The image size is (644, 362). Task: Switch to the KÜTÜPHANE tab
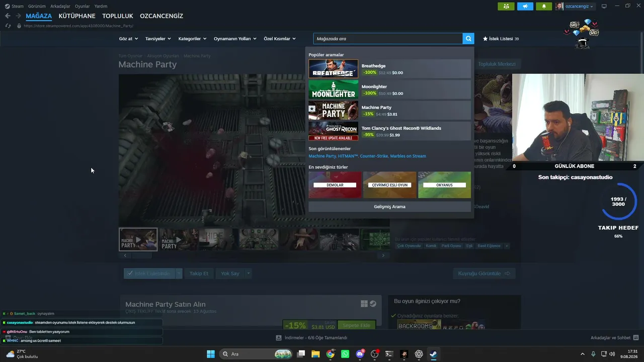77,16
